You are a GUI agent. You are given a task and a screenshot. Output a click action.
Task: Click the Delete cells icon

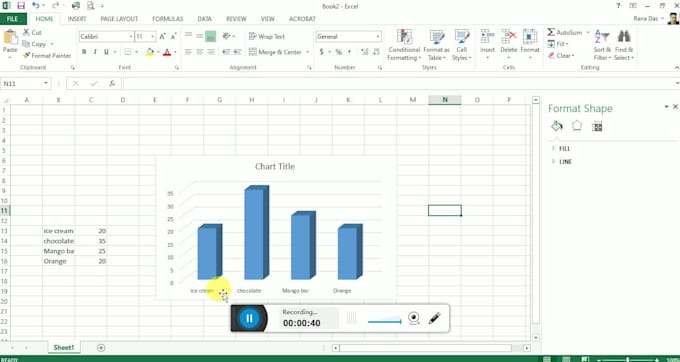pyautogui.click(x=508, y=37)
